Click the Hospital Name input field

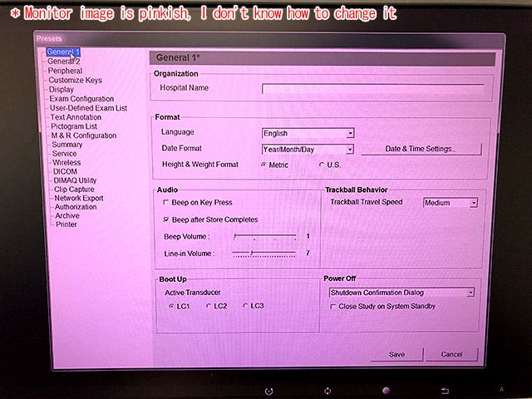(x=373, y=89)
